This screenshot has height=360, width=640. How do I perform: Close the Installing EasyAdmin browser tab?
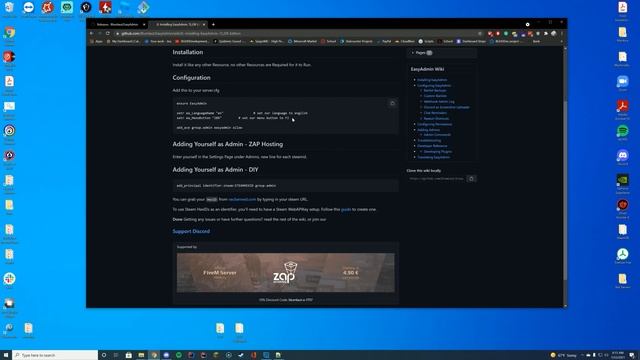204,24
